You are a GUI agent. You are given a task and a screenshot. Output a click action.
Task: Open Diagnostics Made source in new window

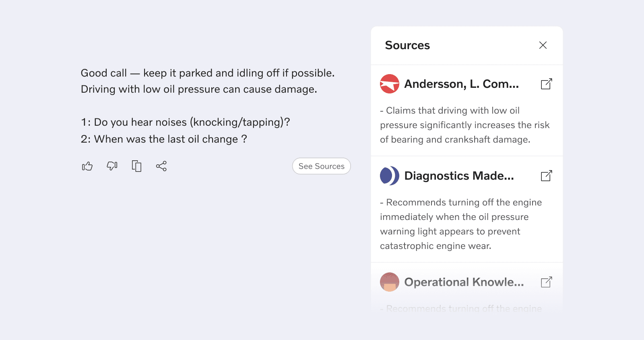coord(546,176)
